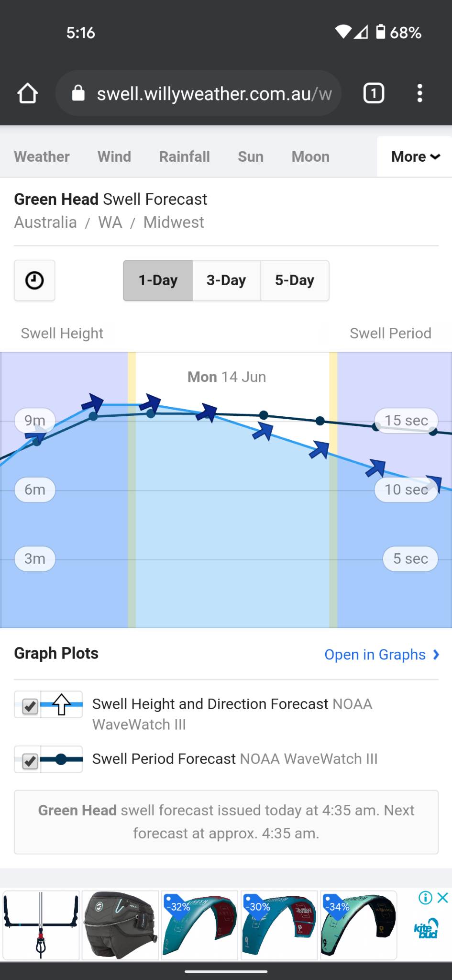Tap the clock time icon button
The width and height of the screenshot is (452, 980).
34,280
